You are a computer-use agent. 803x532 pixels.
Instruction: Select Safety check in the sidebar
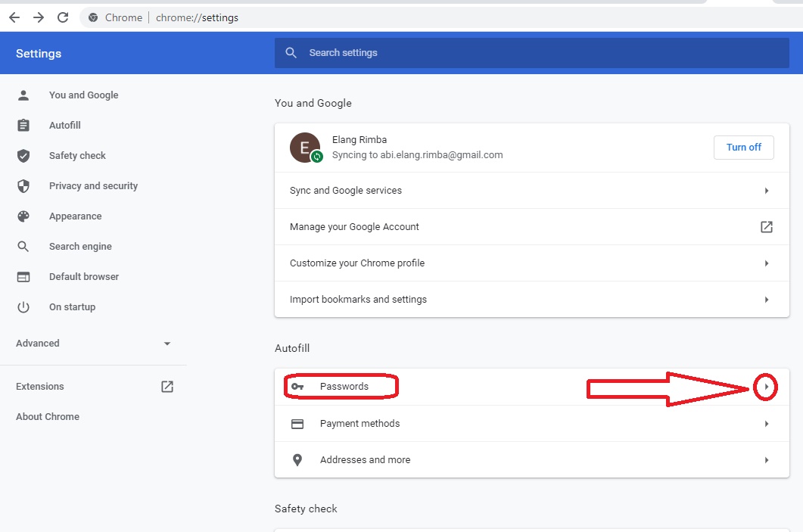click(x=77, y=156)
